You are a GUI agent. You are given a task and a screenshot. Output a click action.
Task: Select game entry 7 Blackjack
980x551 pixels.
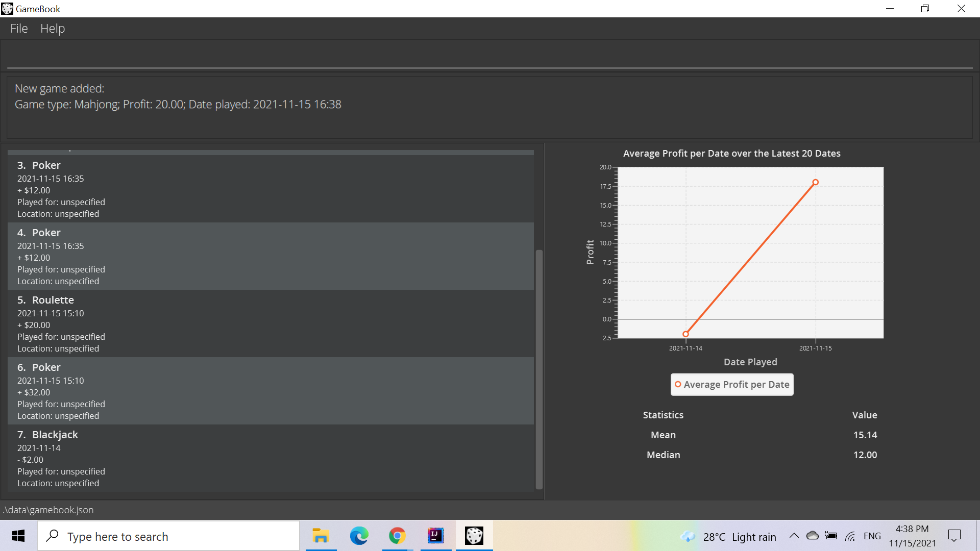click(x=271, y=458)
